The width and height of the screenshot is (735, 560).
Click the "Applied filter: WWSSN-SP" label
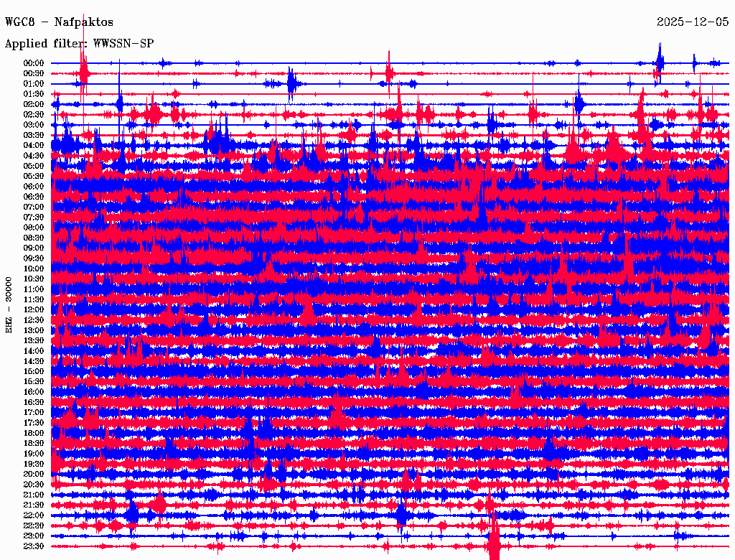79,44
